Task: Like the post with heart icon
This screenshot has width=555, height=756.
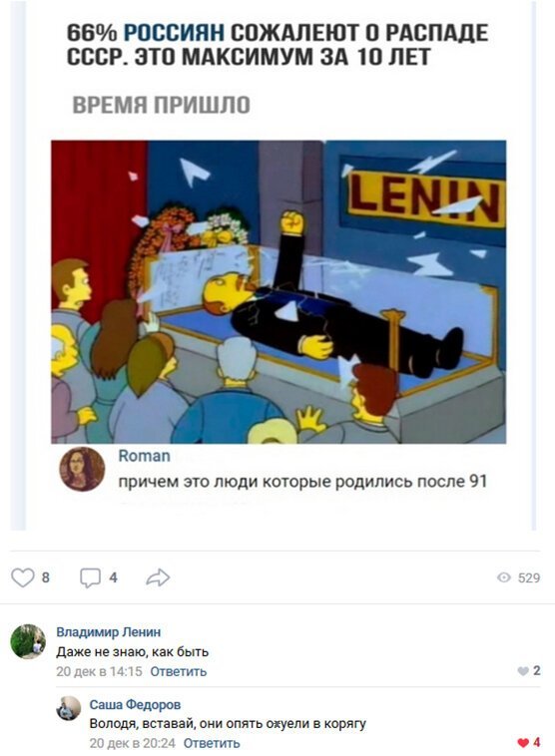Action: [23, 577]
